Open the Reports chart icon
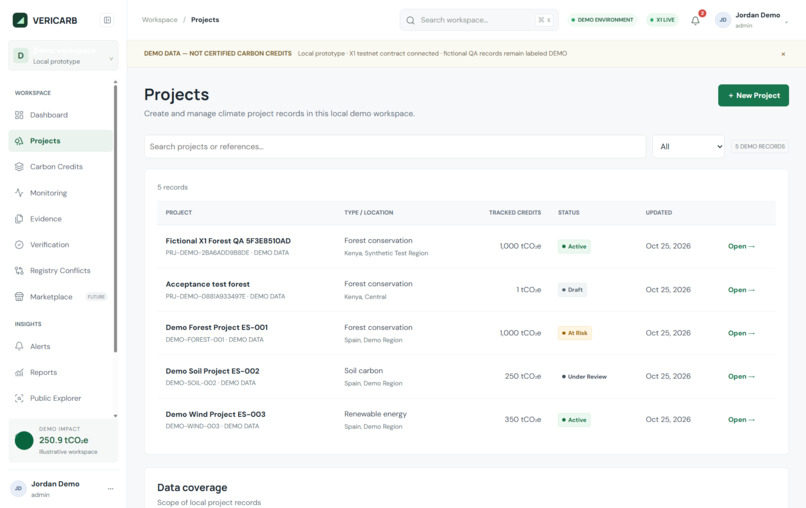The height and width of the screenshot is (508, 806). [x=19, y=372]
